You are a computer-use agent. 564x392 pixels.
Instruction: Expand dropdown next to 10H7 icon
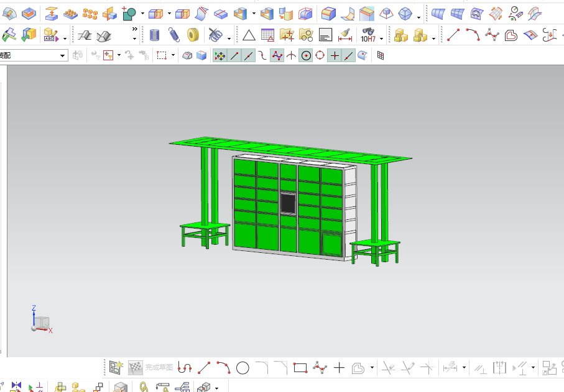tap(381, 38)
